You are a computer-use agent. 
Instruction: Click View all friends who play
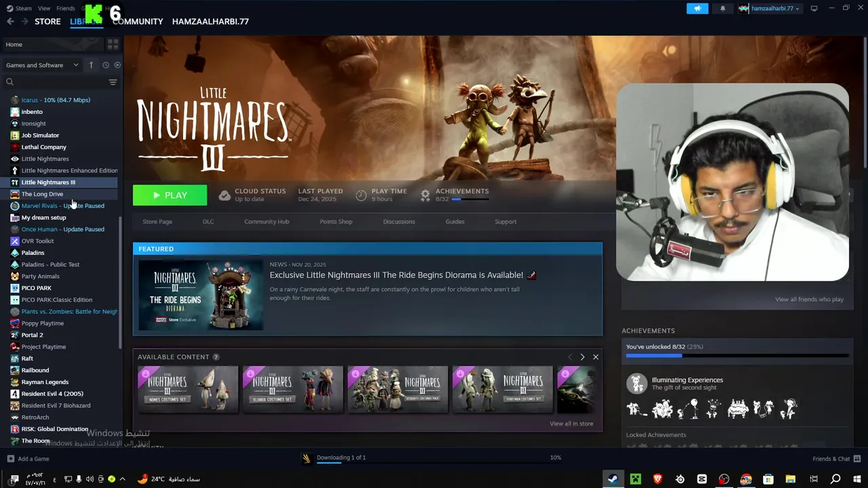[809, 300]
